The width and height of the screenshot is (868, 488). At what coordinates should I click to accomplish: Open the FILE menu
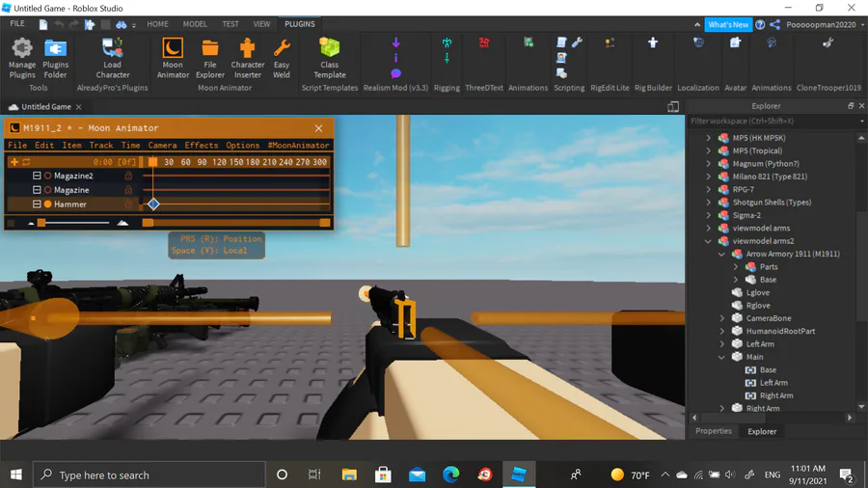pyautogui.click(x=17, y=24)
